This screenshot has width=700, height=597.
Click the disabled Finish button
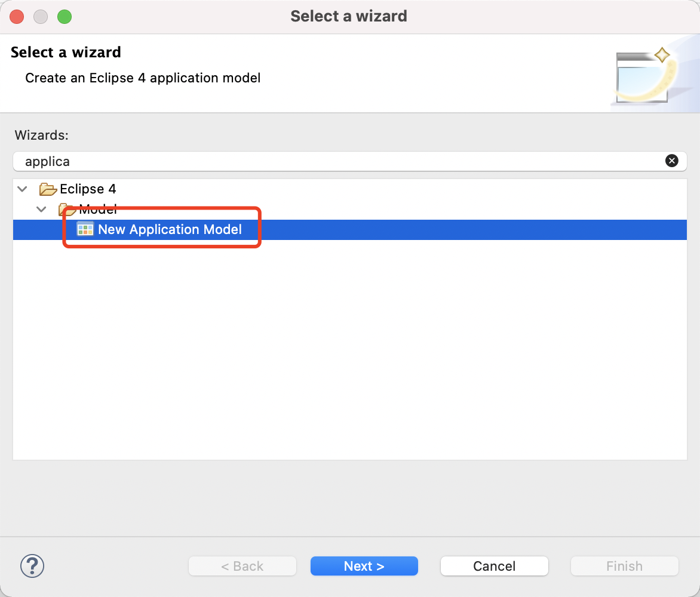click(x=625, y=566)
